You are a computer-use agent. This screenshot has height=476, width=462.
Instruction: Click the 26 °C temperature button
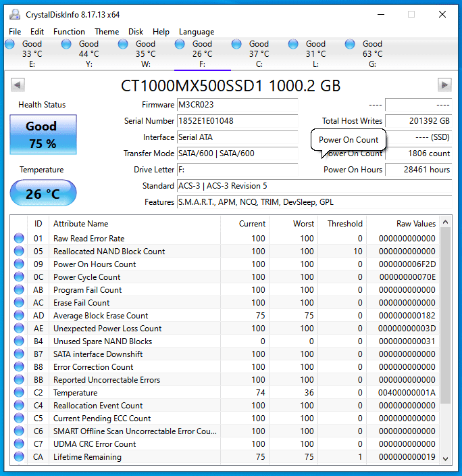coord(43,193)
